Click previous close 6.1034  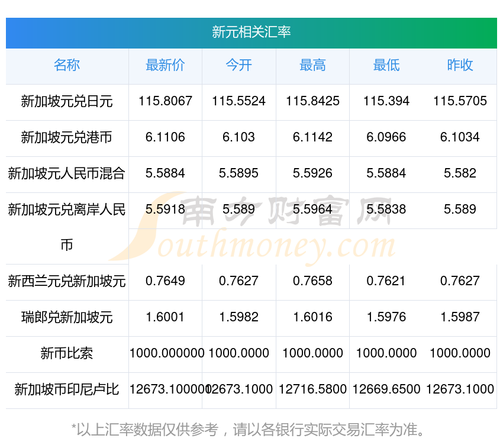pos(460,137)
